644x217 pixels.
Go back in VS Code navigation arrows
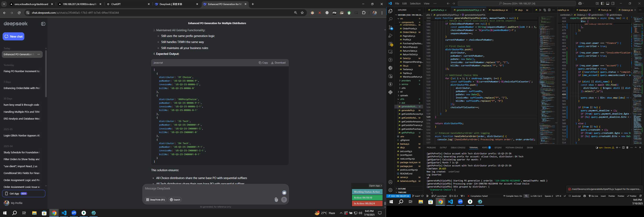448,3
